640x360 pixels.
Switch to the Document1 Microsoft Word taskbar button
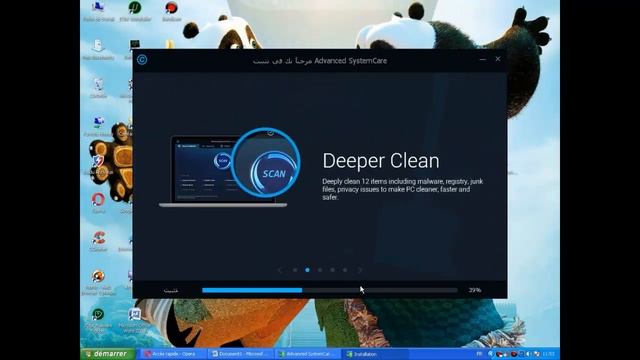tap(241, 354)
